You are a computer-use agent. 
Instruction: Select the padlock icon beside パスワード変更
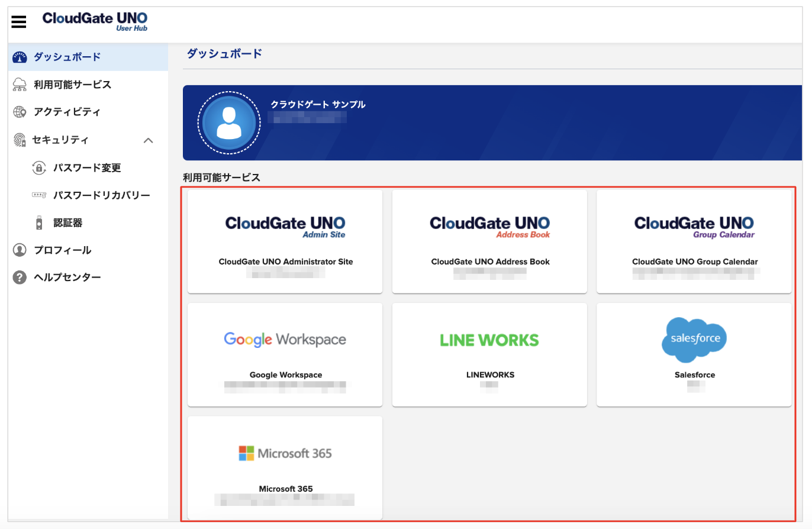37,167
